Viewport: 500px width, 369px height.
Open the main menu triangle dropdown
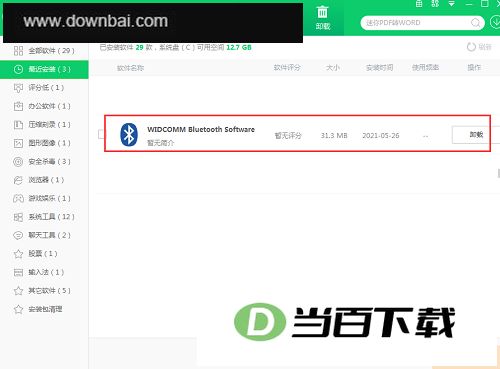coord(451,4)
